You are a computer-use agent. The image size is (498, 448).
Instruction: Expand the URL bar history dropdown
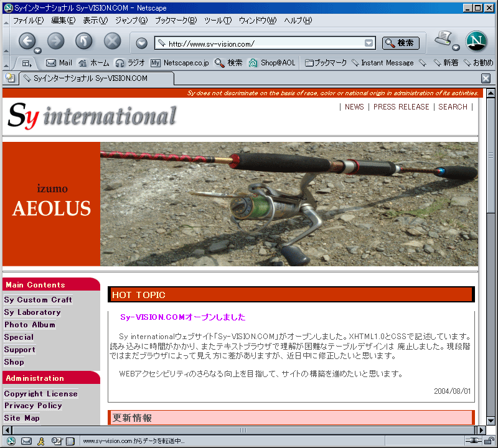369,43
